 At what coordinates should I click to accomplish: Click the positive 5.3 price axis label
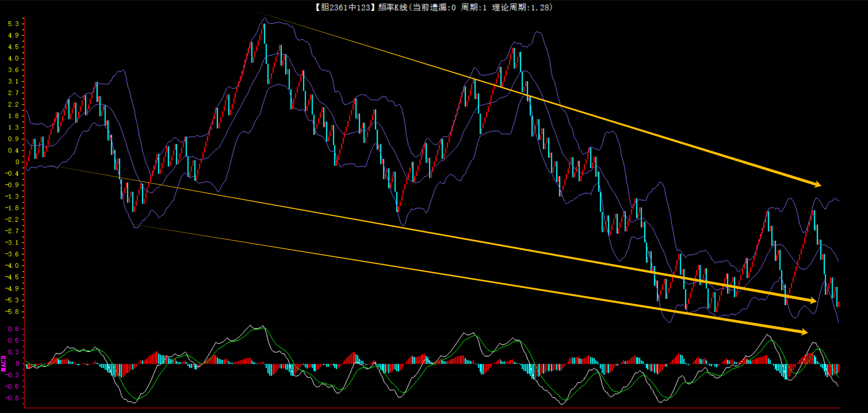click(x=13, y=23)
